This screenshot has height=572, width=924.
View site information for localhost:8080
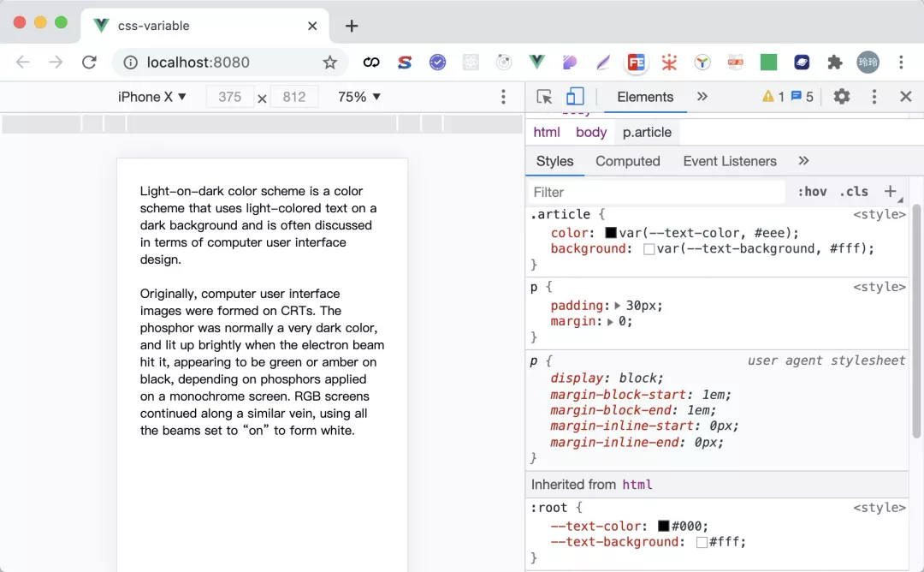pyautogui.click(x=130, y=62)
